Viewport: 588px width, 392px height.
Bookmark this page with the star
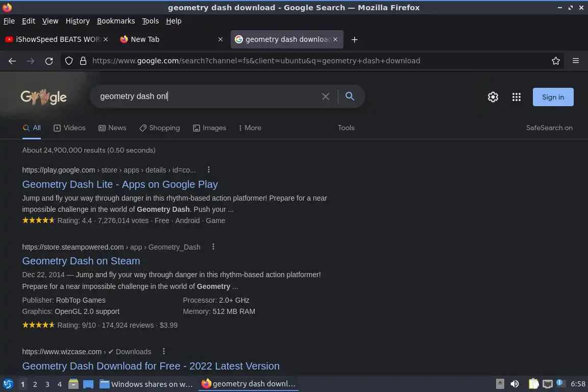coord(556,61)
